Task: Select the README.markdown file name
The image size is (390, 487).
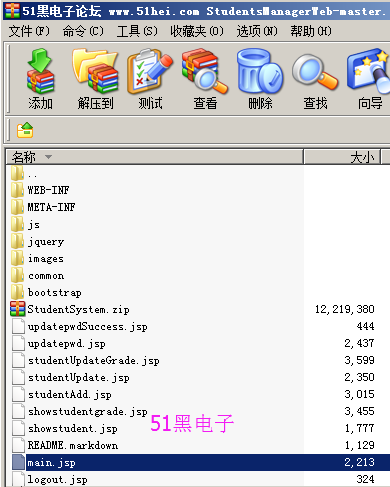Action: point(73,446)
